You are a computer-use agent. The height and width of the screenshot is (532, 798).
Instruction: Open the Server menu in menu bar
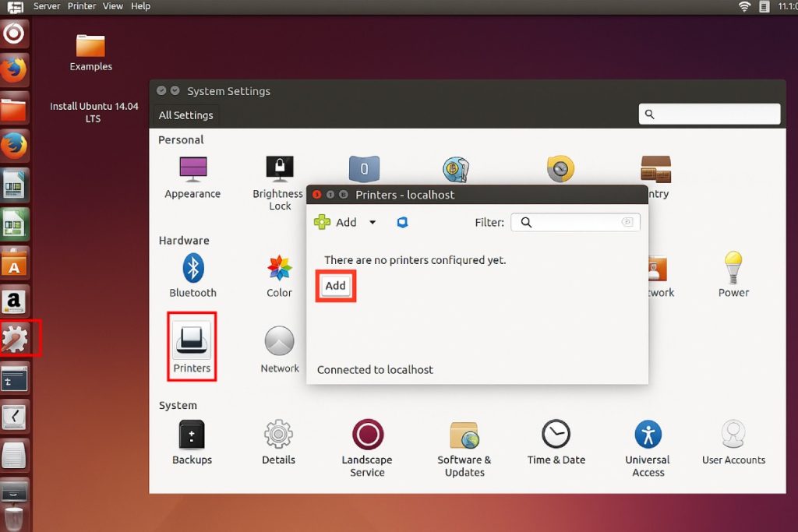click(48, 6)
